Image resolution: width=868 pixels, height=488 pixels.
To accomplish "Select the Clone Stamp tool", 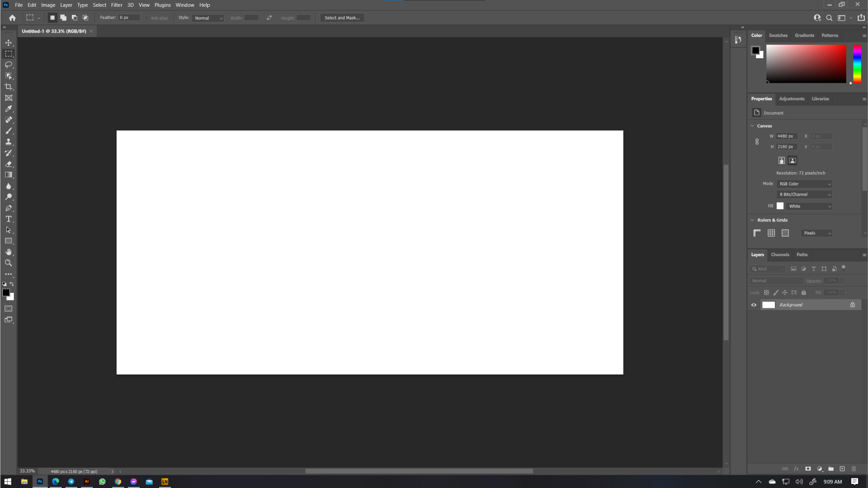I will click(x=9, y=141).
